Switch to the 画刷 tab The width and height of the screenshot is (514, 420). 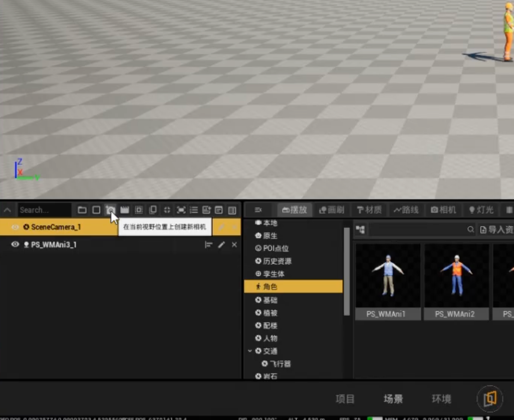(x=332, y=210)
